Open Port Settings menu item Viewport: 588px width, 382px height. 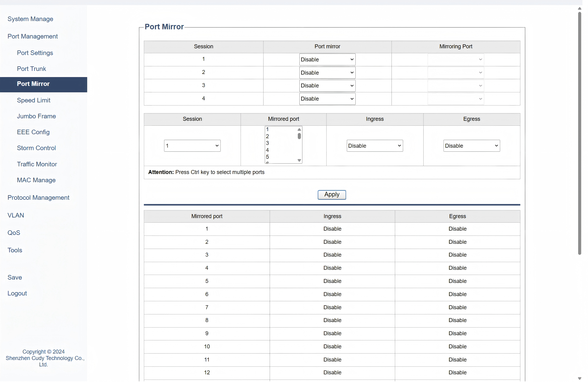[35, 53]
